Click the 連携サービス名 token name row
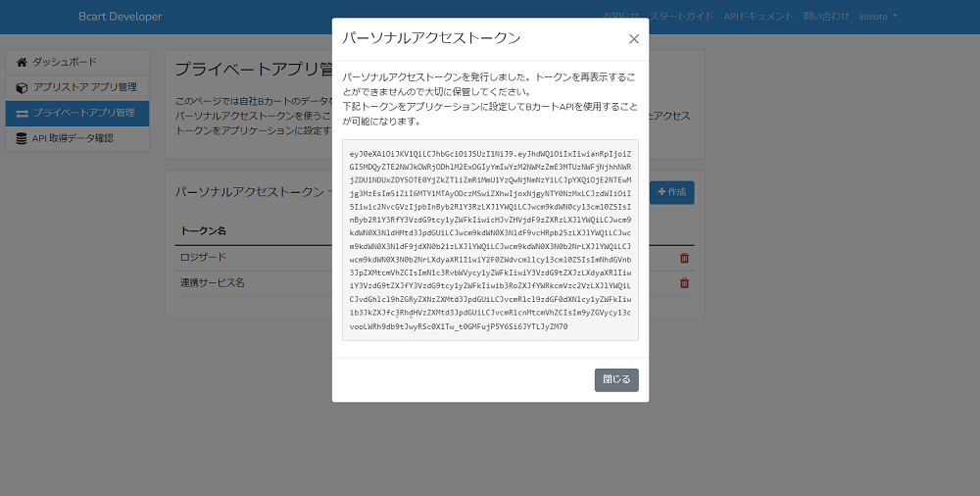The height and width of the screenshot is (496, 980). point(434,283)
